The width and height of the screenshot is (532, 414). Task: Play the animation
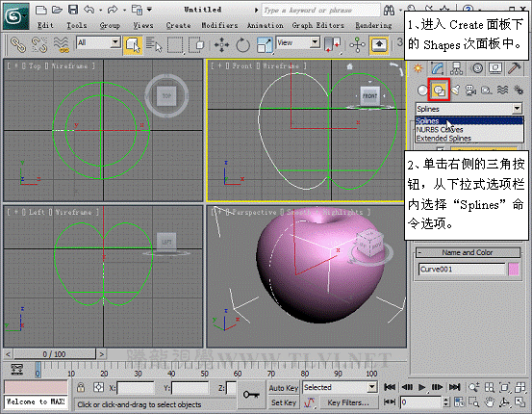[421, 387]
